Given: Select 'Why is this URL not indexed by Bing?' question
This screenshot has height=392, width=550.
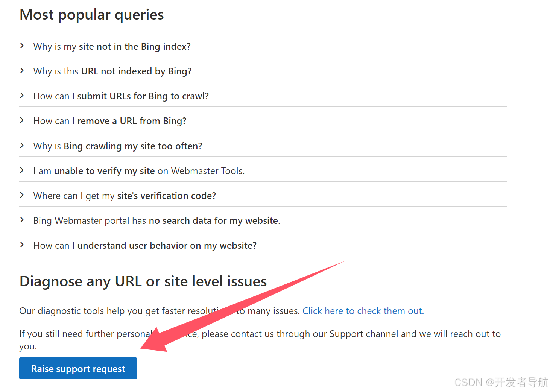Looking at the screenshot, I should point(112,71).
